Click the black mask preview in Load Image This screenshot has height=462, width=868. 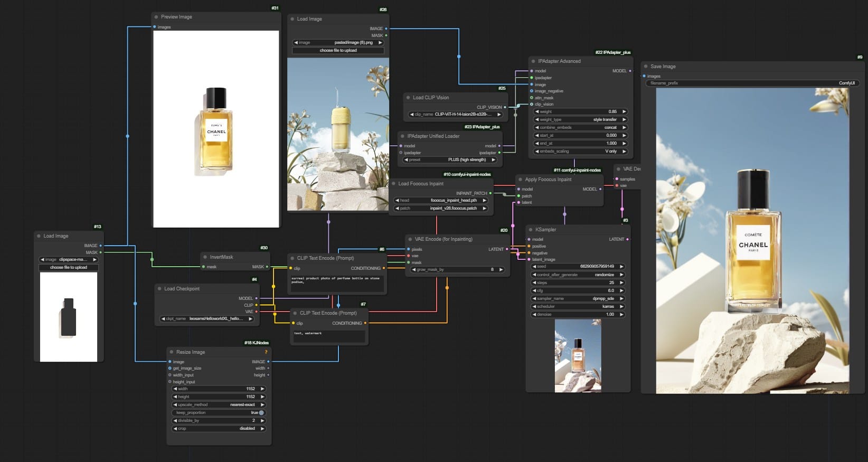(x=69, y=317)
